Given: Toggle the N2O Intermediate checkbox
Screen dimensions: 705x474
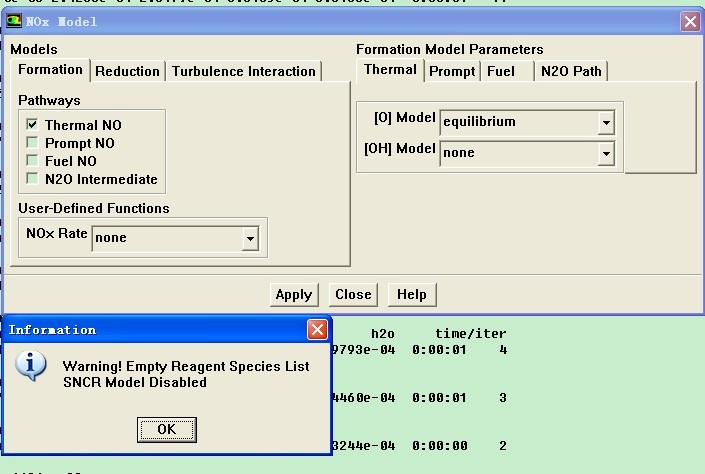Looking at the screenshot, I should click(x=33, y=179).
